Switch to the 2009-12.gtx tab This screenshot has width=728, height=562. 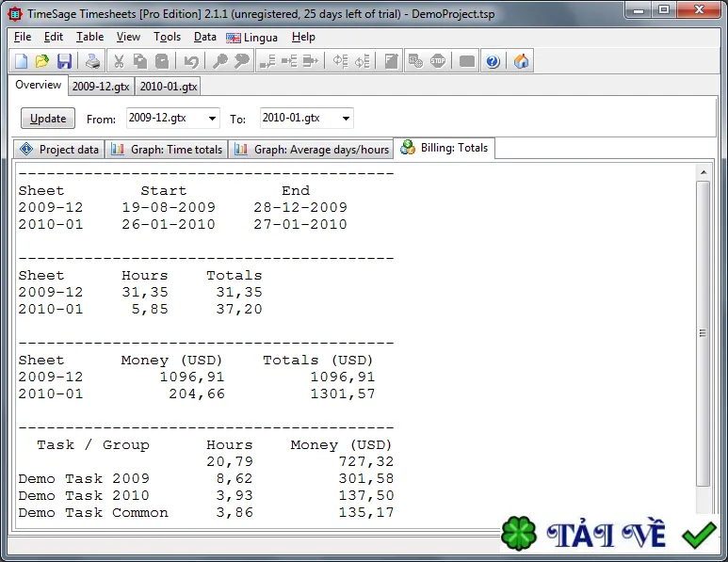[101, 87]
